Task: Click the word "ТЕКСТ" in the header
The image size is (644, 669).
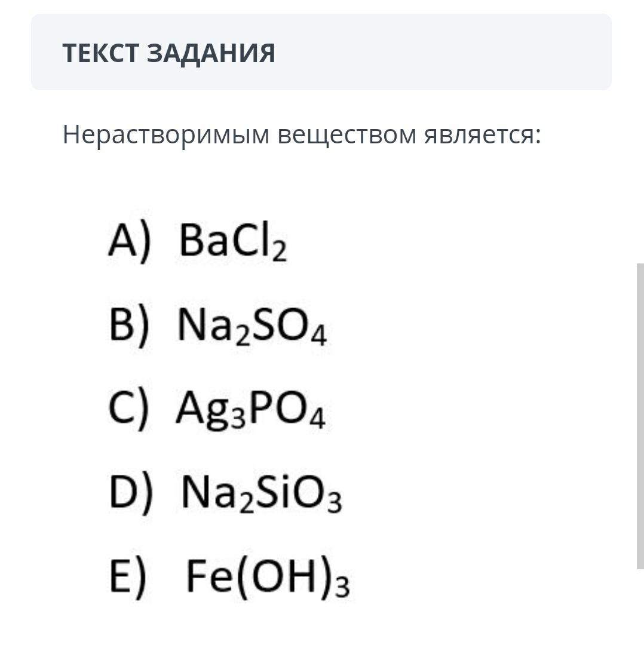Action: point(102,53)
